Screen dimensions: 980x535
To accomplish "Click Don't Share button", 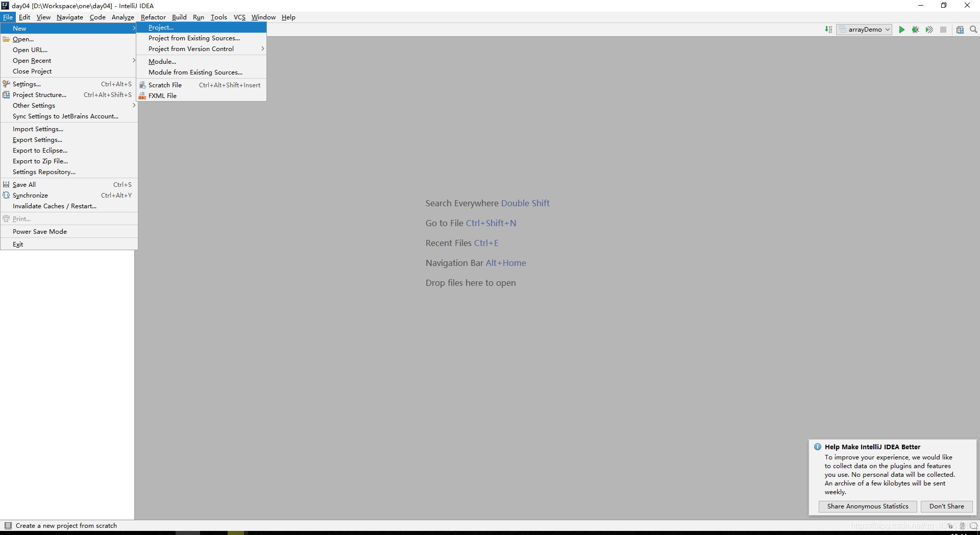I will point(947,506).
